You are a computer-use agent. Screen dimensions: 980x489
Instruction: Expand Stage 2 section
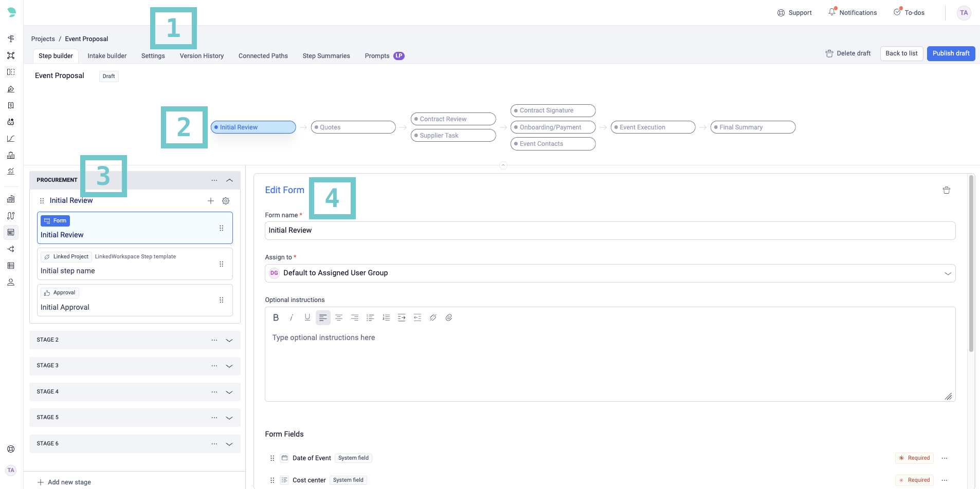(229, 340)
